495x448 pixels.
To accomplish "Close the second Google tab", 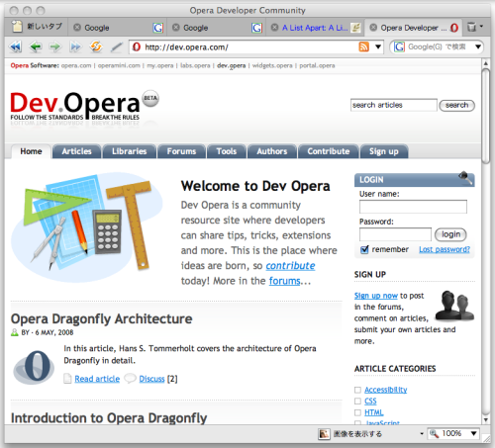I will pos(176,28).
